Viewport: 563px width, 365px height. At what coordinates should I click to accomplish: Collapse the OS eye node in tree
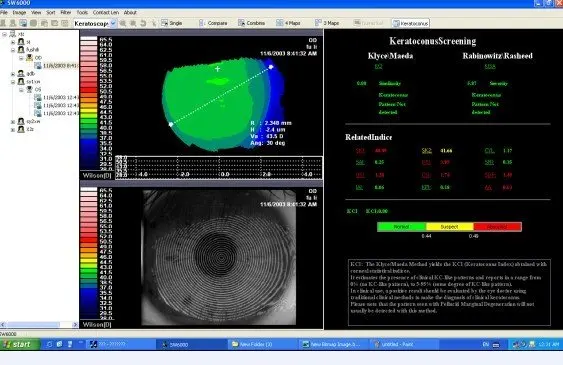pyautogui.click(x=21, y=90)
